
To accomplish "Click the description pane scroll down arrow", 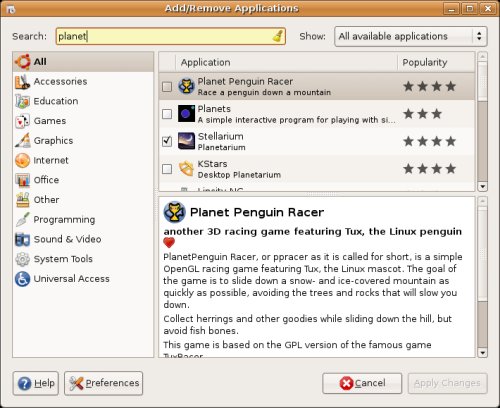I will click(482, 353).
